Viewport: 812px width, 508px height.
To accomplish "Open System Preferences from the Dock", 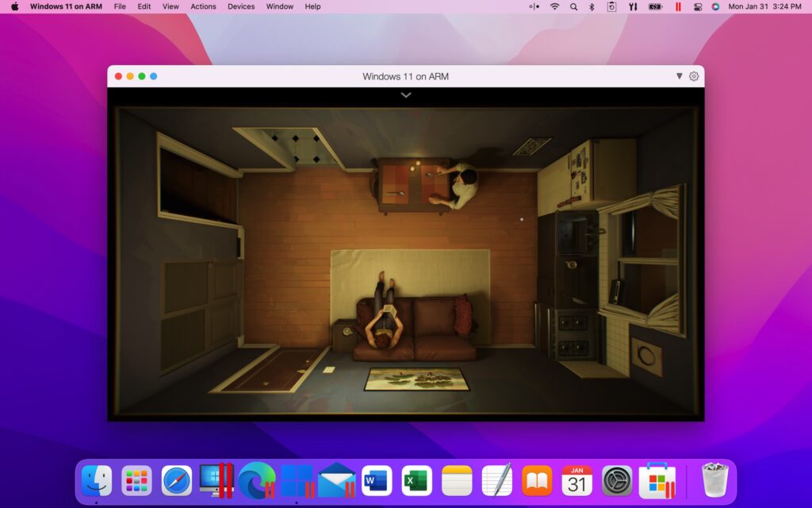I will (x=617, y=480).
